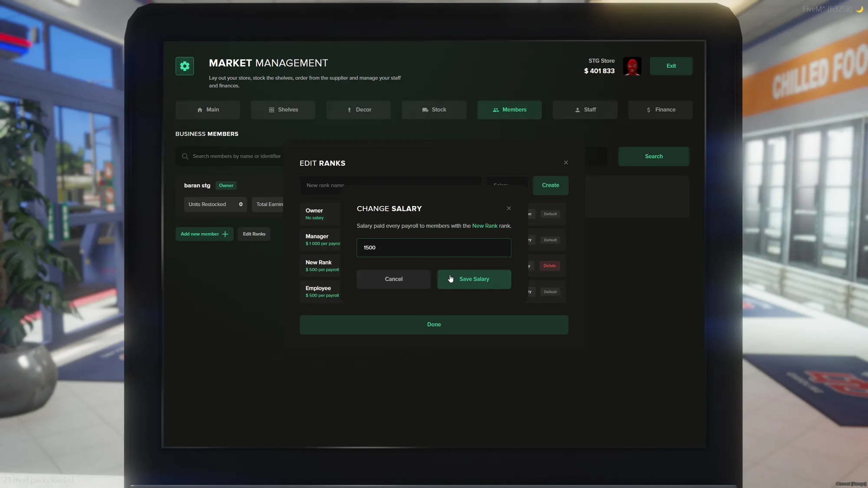Cancel the salary change

[x=394, y=279]
